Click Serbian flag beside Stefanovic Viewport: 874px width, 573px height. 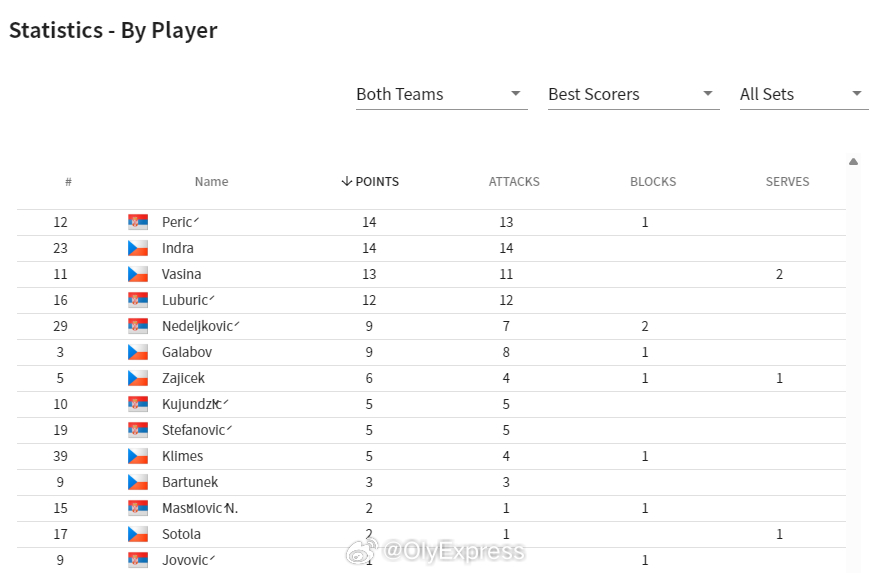pyautogui.click(x=138, y=430)
